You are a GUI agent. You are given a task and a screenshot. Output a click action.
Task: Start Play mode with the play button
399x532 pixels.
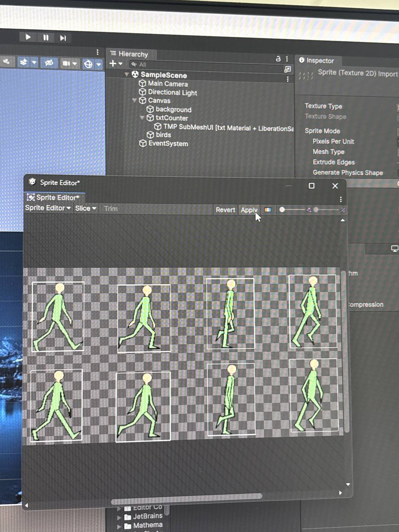click(28, 37)
